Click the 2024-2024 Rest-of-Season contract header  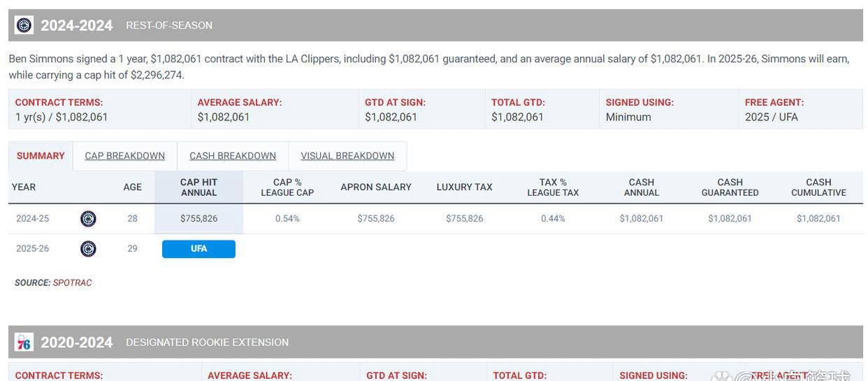coord(169,25)
